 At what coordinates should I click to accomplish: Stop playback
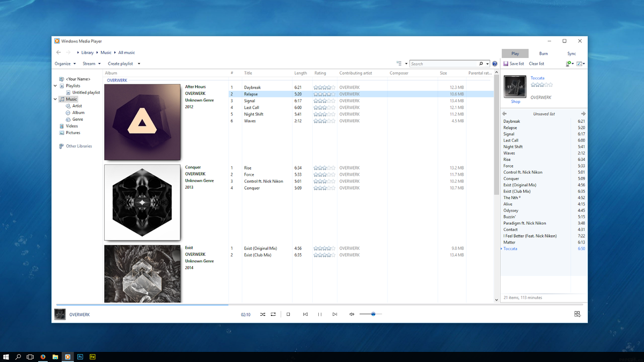coord(288,314)
